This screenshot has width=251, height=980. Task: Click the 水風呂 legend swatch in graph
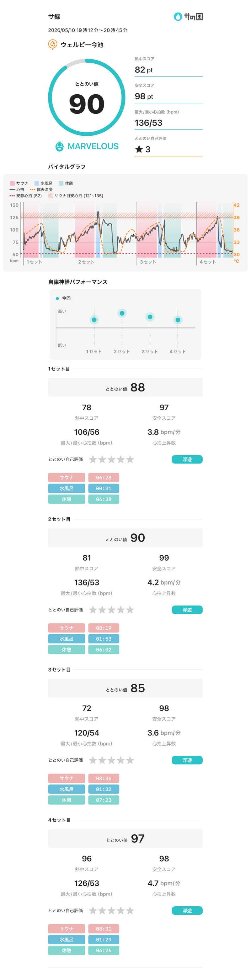37,183
